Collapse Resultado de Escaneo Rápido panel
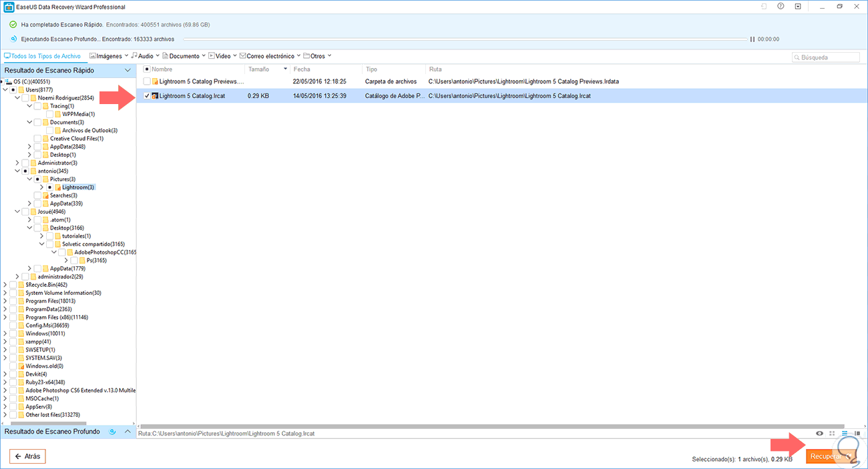 point(128,70)
